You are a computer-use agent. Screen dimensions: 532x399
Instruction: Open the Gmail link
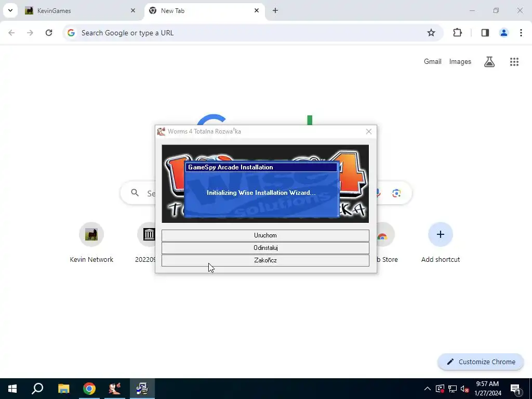coord(433,62)
